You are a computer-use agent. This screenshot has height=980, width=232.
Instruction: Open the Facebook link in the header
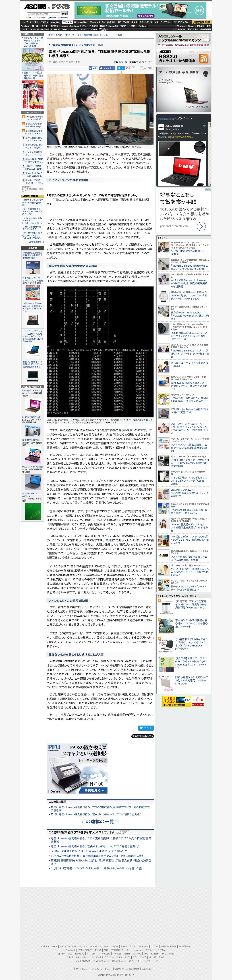click(x=63, y=18)
